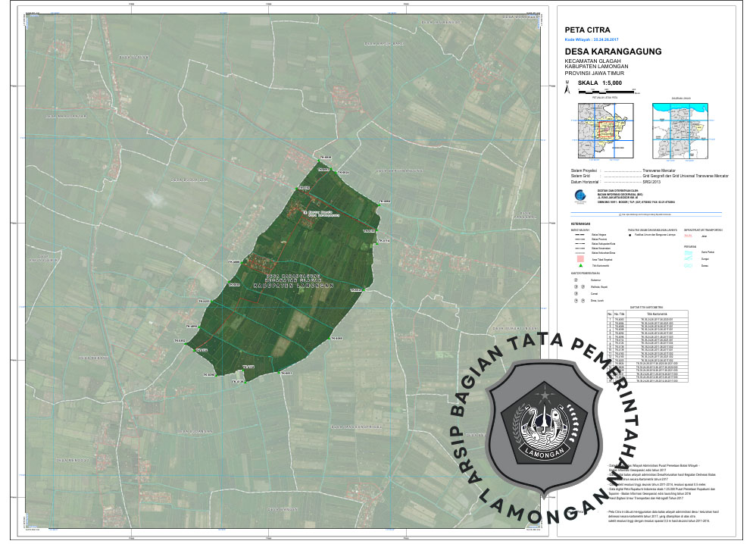Viewport: 756px width, 544px height.
Task: Select the Diagram Lokasi inset map
Action: click(679, 130)
